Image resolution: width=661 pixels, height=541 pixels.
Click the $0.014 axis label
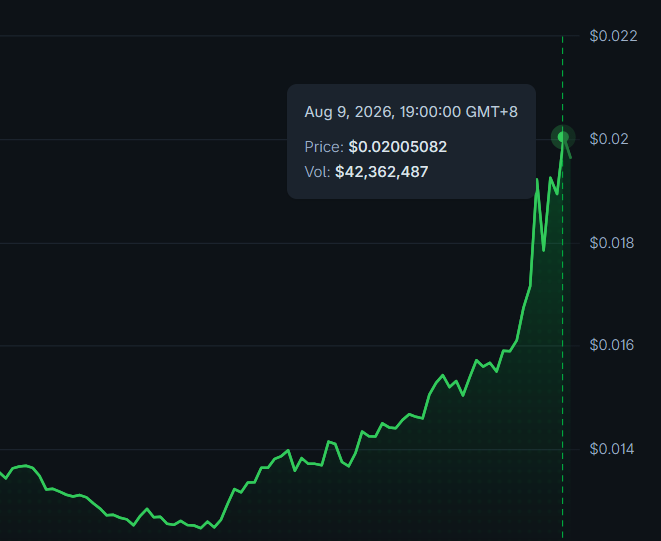point(612,449)
